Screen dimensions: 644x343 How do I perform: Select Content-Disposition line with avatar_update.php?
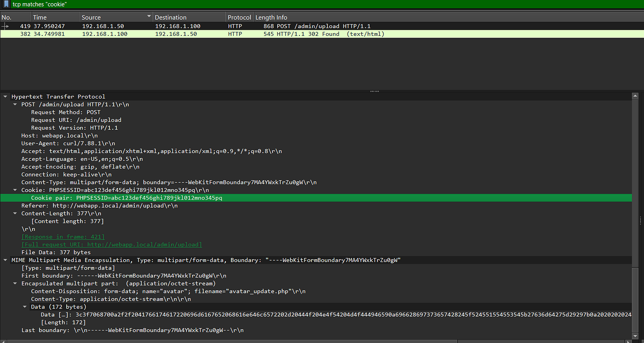coord(168,292)
